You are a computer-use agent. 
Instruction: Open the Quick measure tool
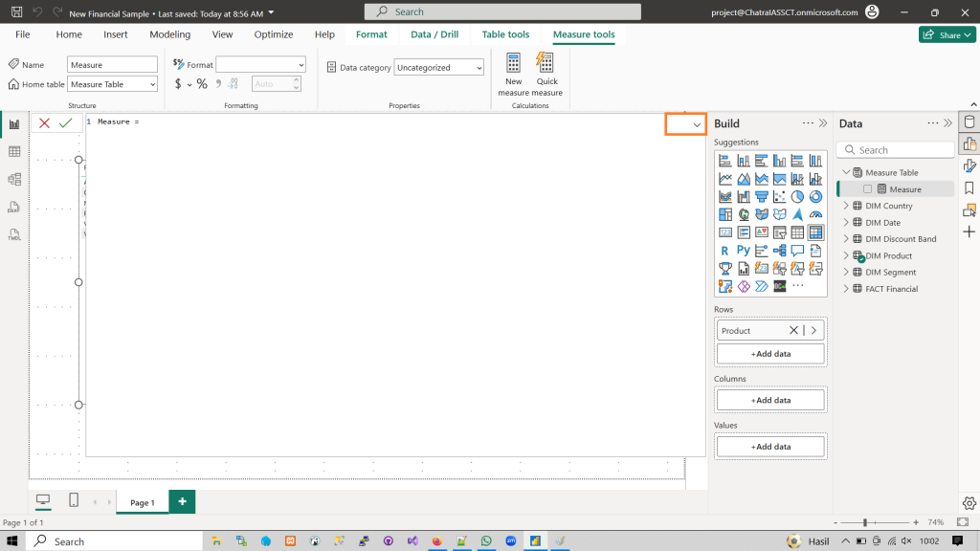(x=546, y=74)
